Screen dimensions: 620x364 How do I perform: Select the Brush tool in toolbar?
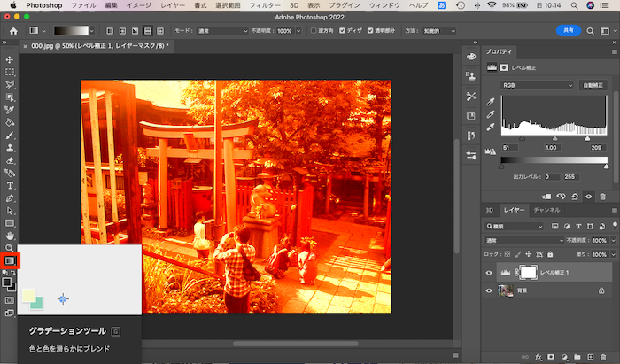[x=10, y=136]
